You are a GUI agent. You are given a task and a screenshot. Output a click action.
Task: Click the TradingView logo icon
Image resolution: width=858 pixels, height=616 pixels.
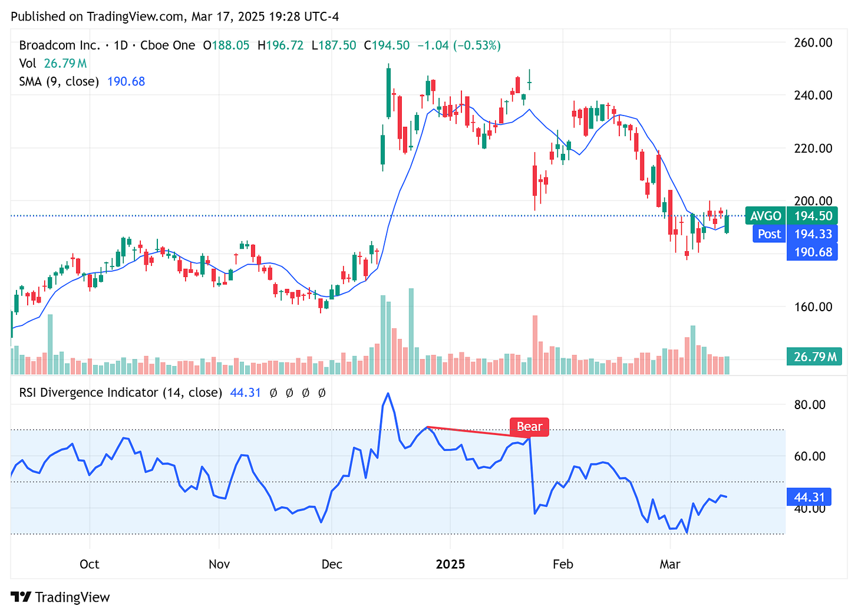[x=22, y=597]
